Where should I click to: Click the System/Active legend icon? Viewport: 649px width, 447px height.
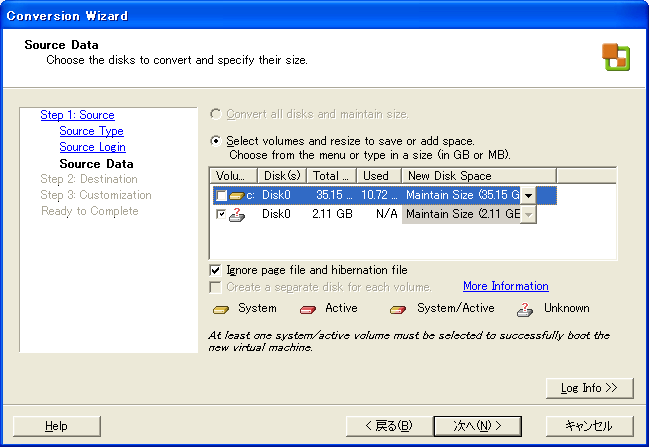[x=397, y=309]
